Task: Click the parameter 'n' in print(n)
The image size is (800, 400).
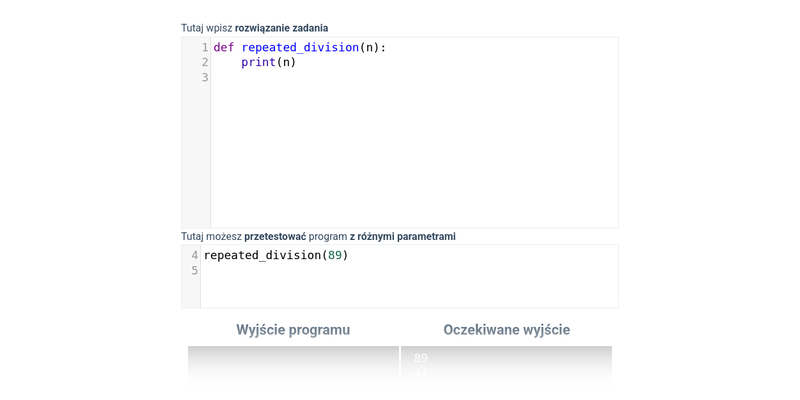Action: [x=286, y=62]
